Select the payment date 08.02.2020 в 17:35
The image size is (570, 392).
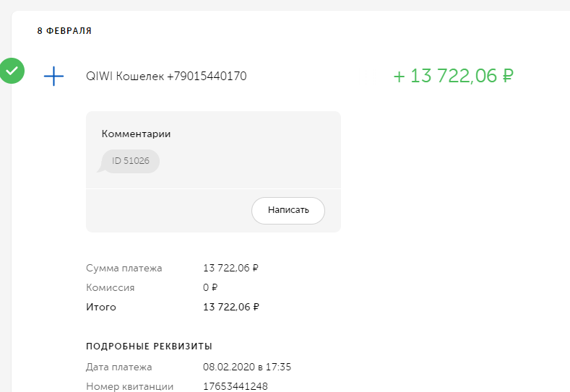[246, 367]
